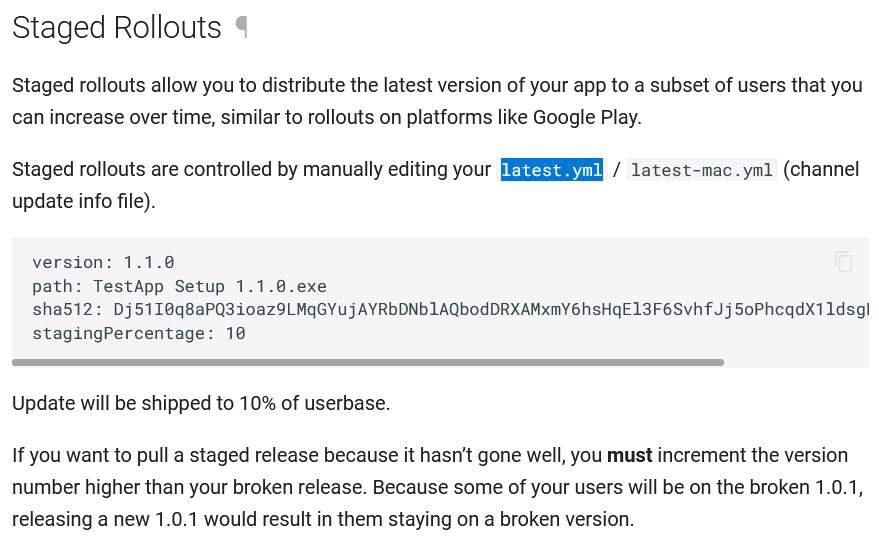Click the Staged Rollouts heading text
Image resolution: width=879 pixels, height=539 pixels.
point(117,27)
